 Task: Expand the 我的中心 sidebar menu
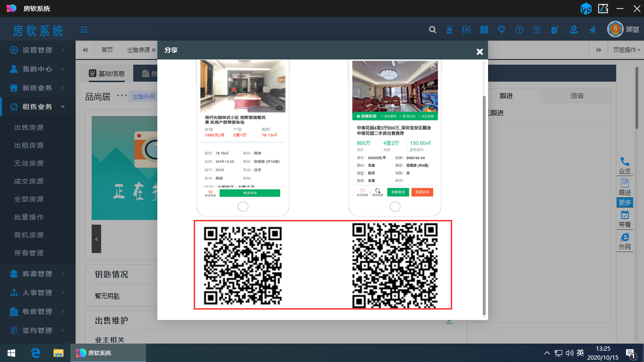coord(38,69)
